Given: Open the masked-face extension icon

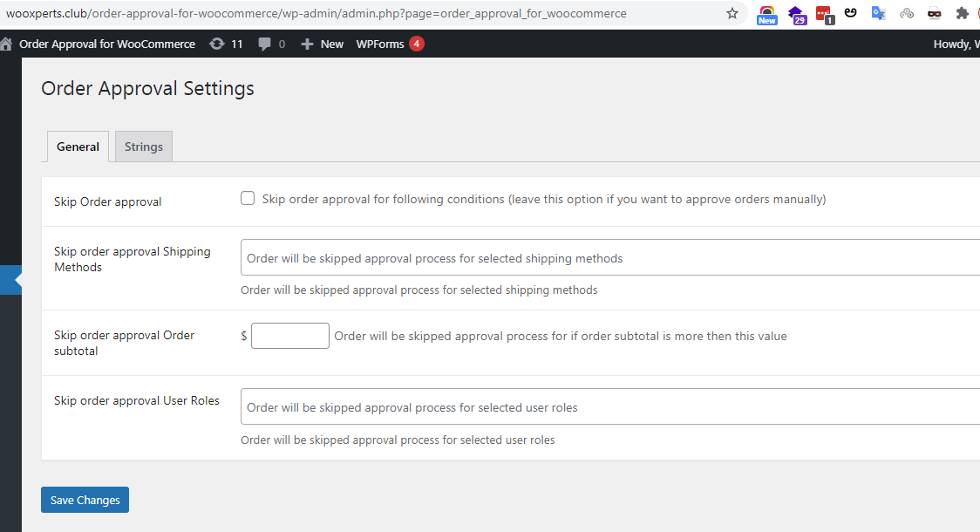Looking at the screenshot, I should pyautogui.click(x=935, y=13).
